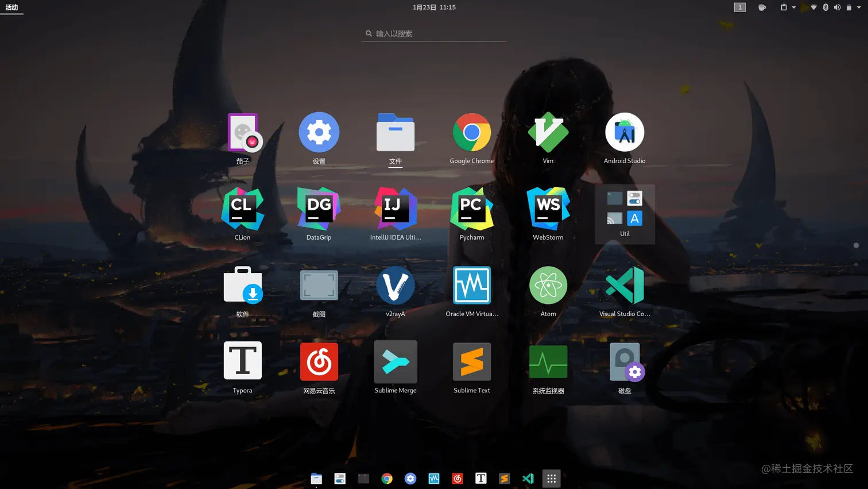Expand the system menu dropdown arrow

[x=859, y=7]
